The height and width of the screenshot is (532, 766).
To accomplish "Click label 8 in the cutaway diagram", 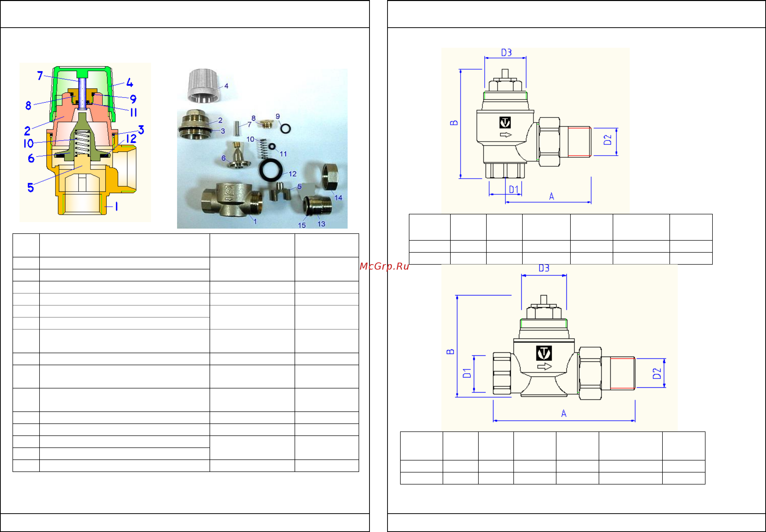I will (28, 105).
